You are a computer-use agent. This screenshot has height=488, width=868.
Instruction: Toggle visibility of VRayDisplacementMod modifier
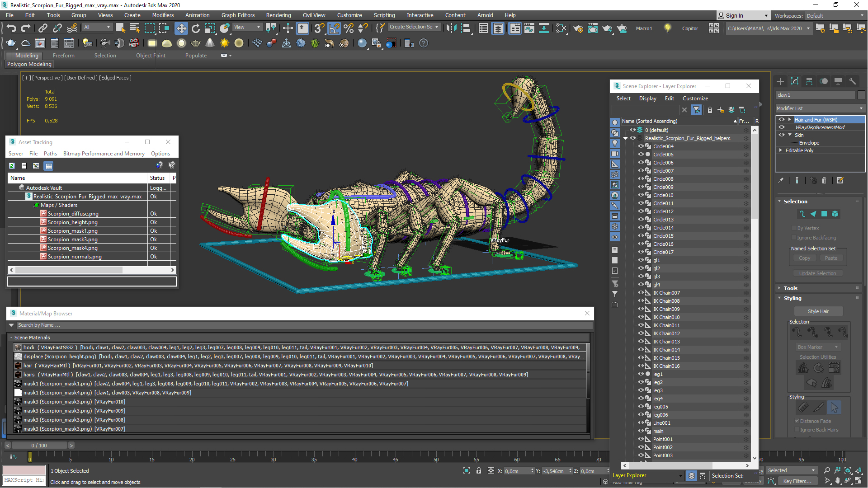tap(782, 127)
